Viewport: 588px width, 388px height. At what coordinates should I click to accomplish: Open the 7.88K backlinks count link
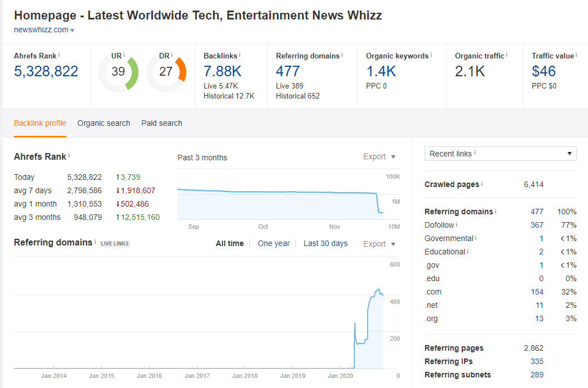click(223, 71)
